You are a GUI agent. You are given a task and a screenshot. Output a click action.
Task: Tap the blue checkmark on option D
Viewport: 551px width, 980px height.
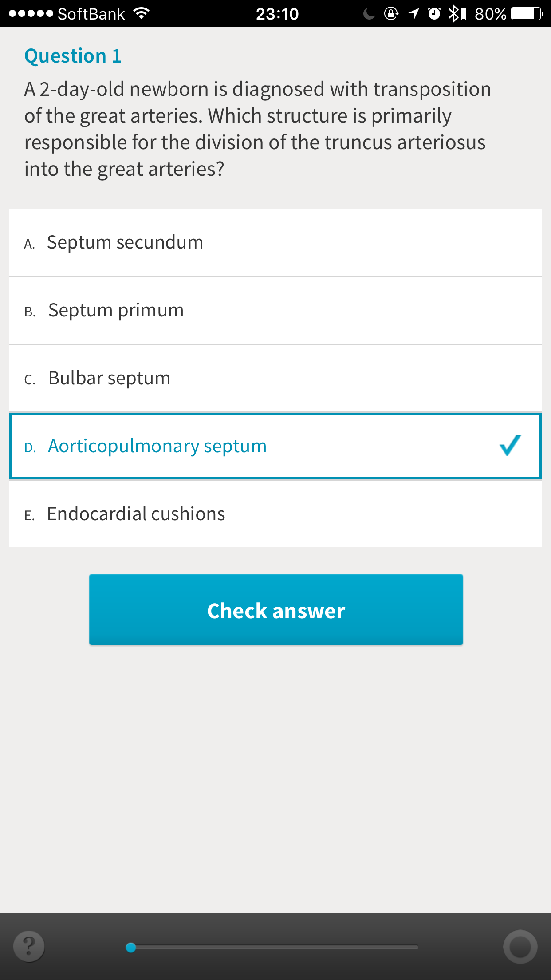[x=510, y=445]
